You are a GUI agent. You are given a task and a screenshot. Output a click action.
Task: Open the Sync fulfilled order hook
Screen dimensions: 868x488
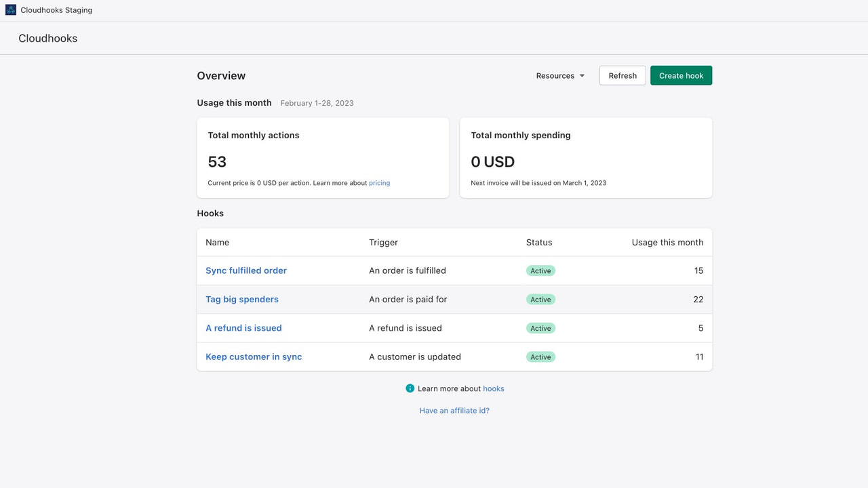point(245,270)
